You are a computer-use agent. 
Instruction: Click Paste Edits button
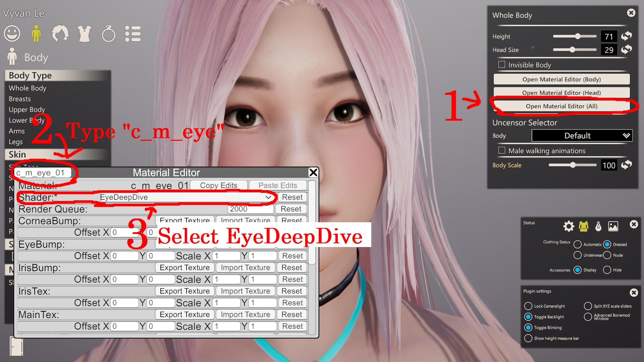(x=278, y=185)
